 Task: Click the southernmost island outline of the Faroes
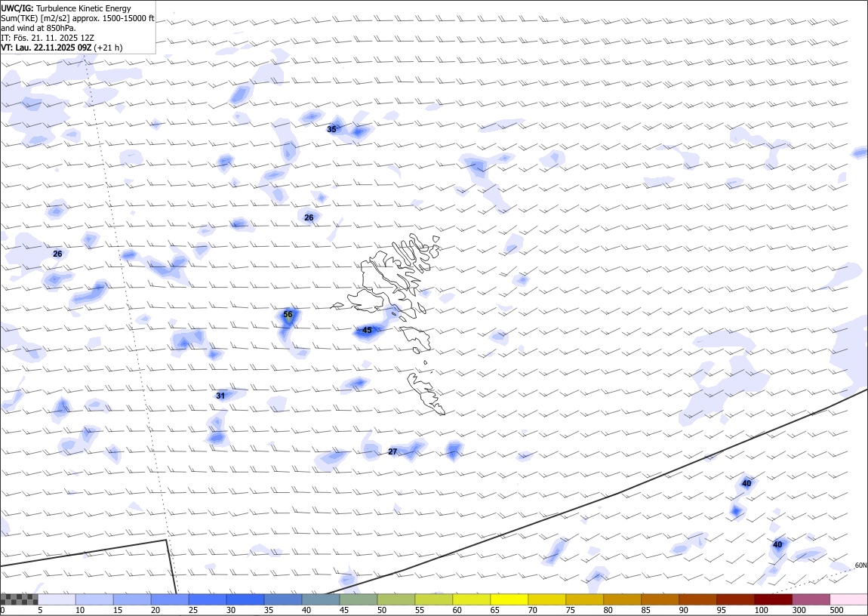click(x=426, y=393)
